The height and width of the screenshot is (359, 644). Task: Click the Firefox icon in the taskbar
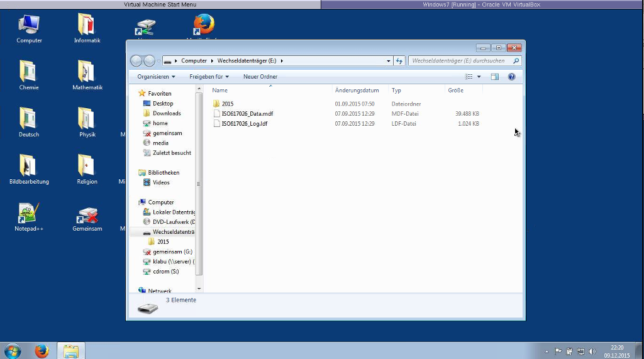[x=42, y=351]
